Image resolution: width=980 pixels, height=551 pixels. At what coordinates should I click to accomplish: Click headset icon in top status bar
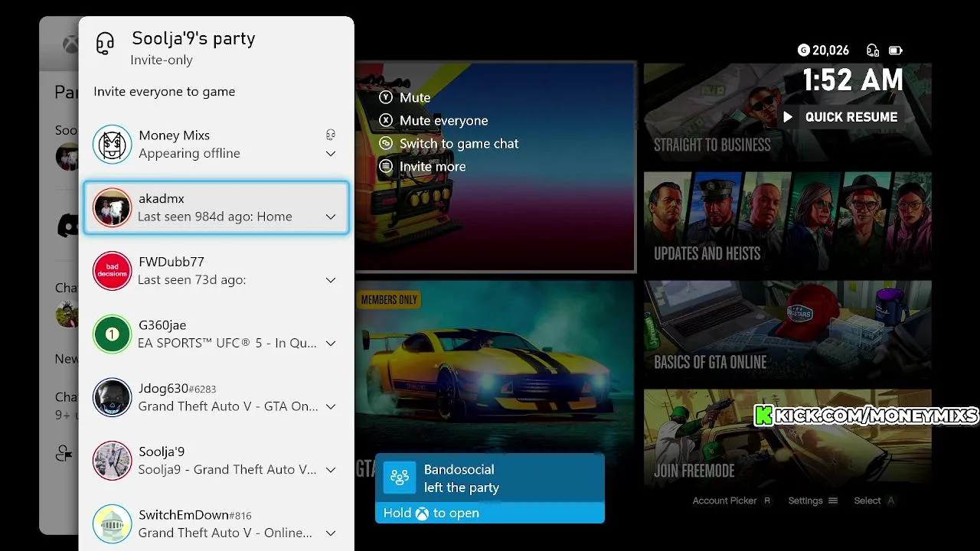click(x=873, y=51)
